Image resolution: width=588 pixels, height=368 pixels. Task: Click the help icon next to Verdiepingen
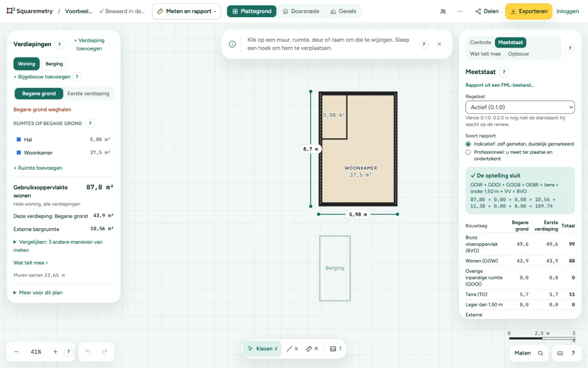(x=59, y=45)
